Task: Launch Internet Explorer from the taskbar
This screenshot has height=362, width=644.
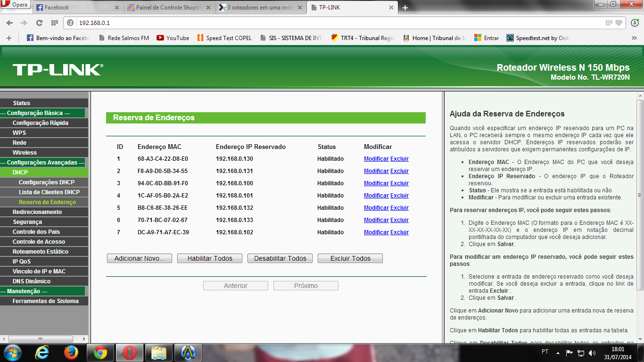Action: coord(42,352)
